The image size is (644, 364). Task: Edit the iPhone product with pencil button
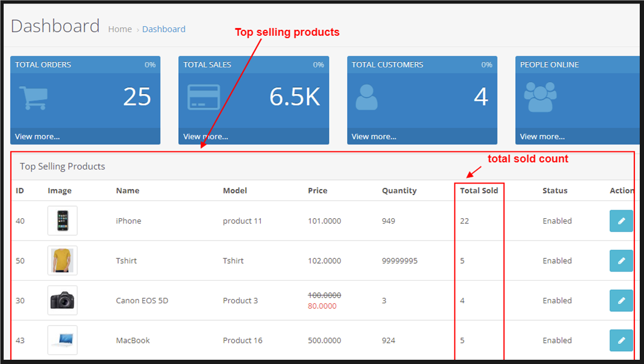tap(621, 221)
